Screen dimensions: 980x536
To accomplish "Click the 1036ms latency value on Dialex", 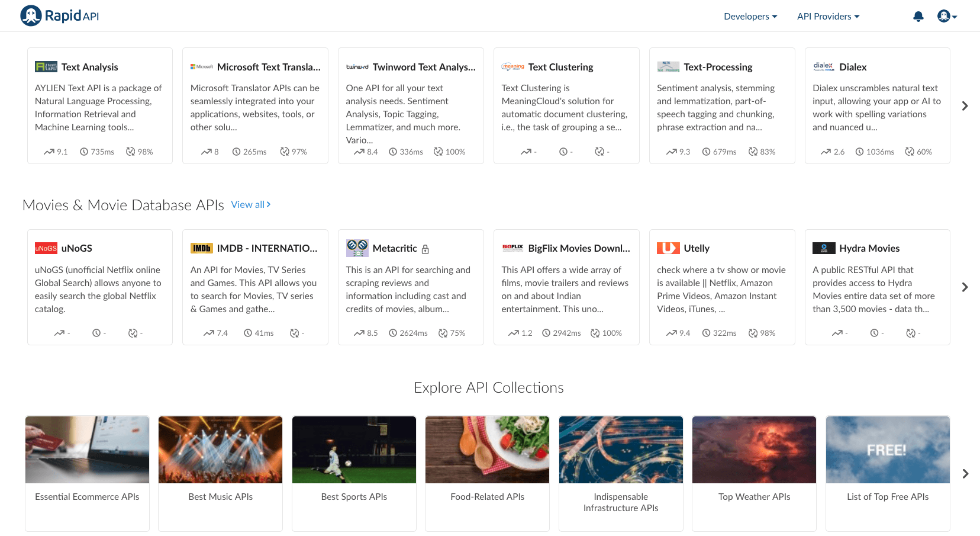I will click(x=880, y=152).
